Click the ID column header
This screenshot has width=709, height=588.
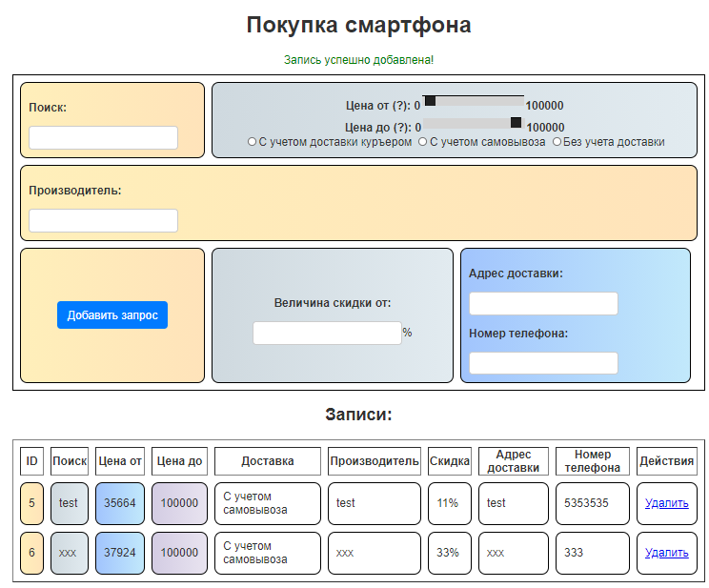(x=32, y=461)
